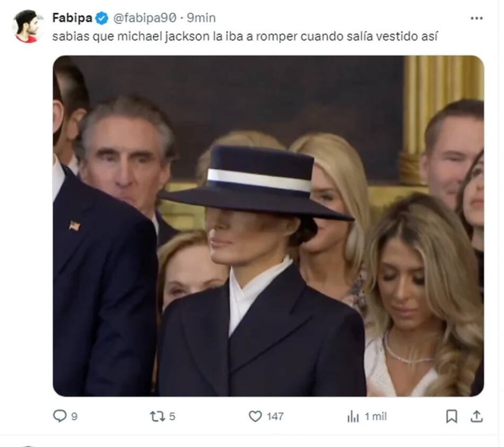Bookmark this tweet
This screenshot has height=447, width=504.
(451, 416)
